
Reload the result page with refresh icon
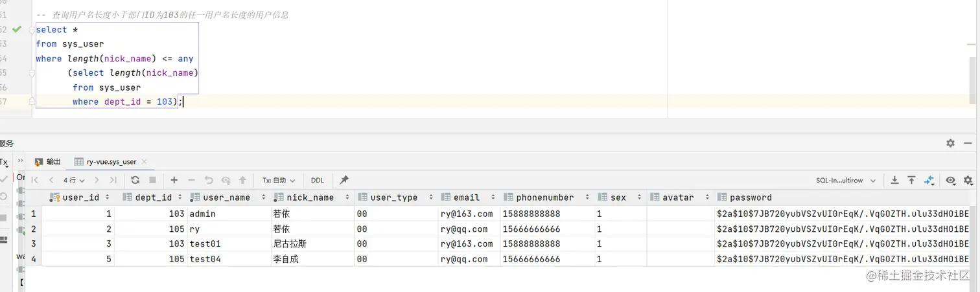pos(135,180)
